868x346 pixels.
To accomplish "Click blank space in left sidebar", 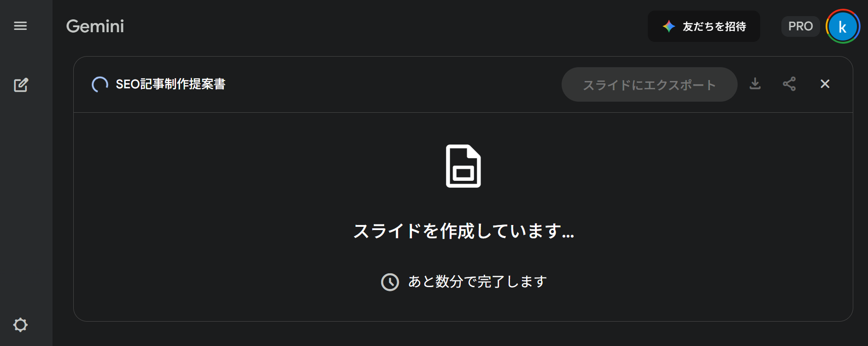I will click(26, 207).
